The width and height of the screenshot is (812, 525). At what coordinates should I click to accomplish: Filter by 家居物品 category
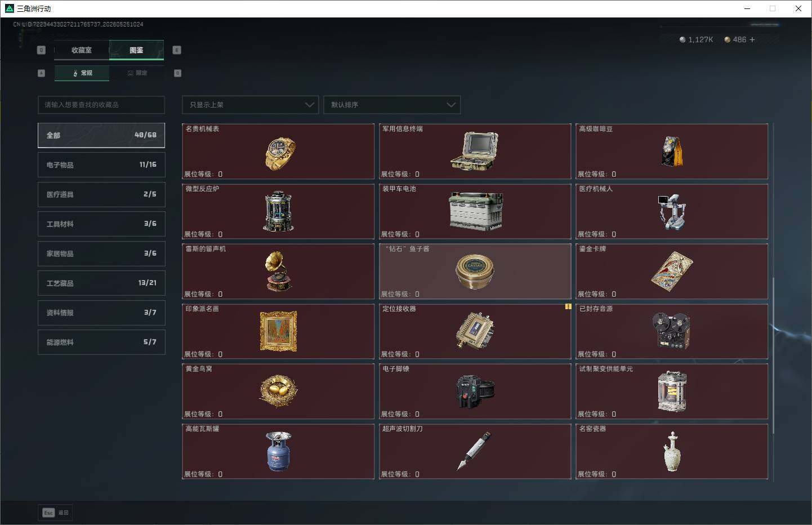click(101, 253)
